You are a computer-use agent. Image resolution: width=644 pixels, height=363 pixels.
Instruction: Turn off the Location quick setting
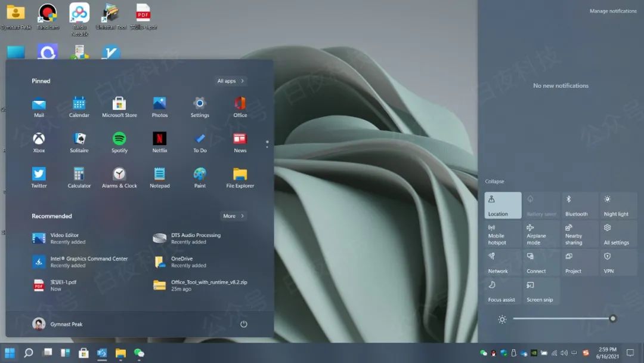click(501, 205)
